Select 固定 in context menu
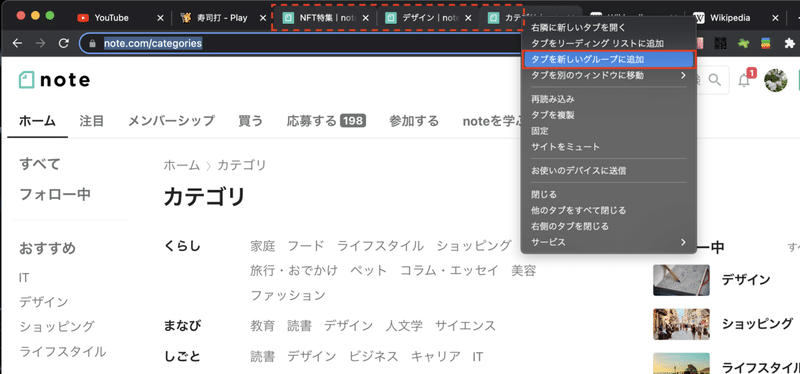 609,131
